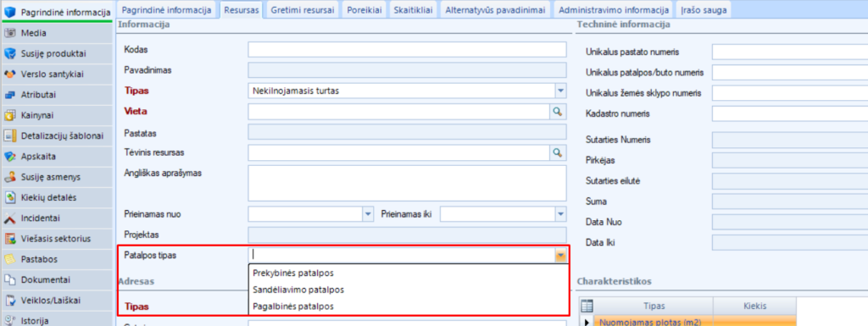The height and width of the screenshot is (326, 868).
Task: Click the Nuomojamas plotas row indicator arrow
Action: coord(587,322)
